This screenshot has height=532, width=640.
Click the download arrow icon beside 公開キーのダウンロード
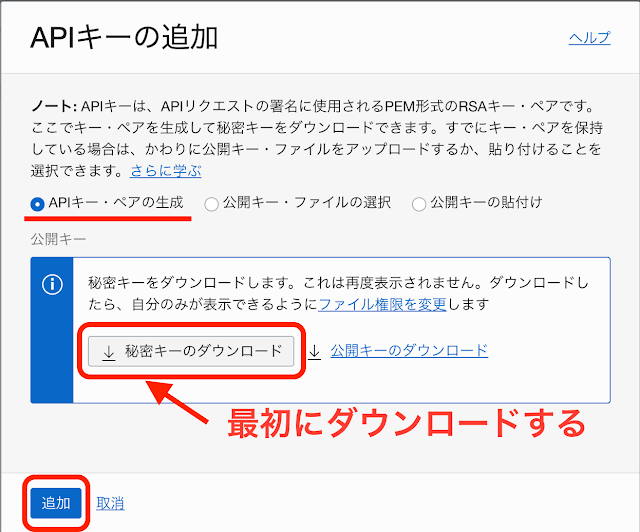314,352
